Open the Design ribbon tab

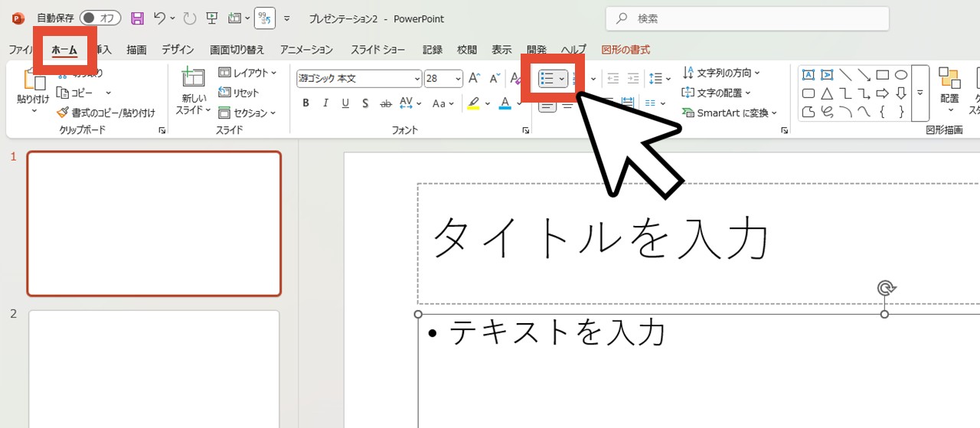tap(178, 50)
